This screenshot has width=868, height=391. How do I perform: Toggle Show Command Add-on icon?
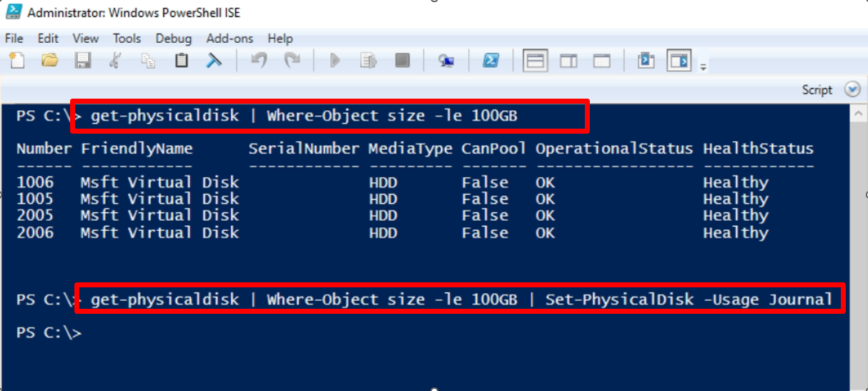[679, 61]
